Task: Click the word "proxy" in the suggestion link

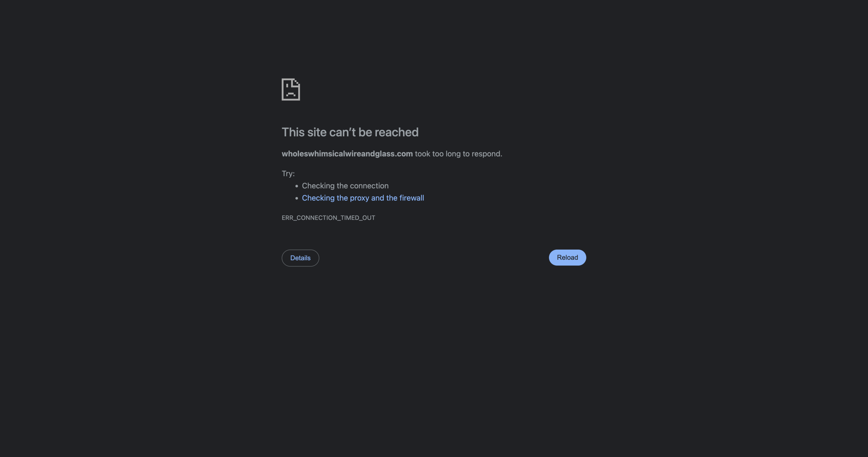Action: [x=359, y=198]
